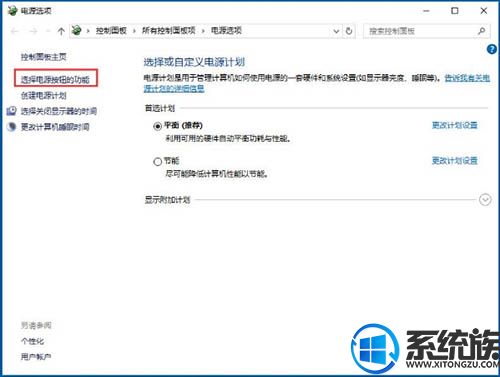The height and width of the screenshot is (377, 500).
Task: Expand 显示附加计划 with the chevron
Action: pyautogui.click(x=485, y=200)
